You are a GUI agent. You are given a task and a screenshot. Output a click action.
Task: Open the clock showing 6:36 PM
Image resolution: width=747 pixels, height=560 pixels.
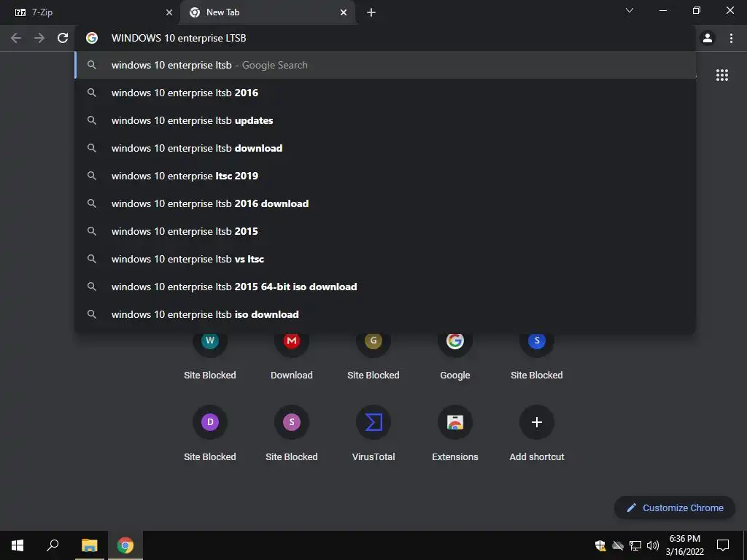point(684,545)
